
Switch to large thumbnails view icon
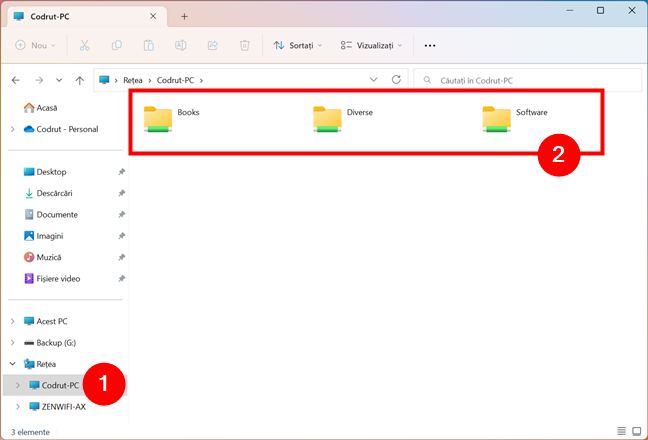pyautogui.click(x=636, y=431)
